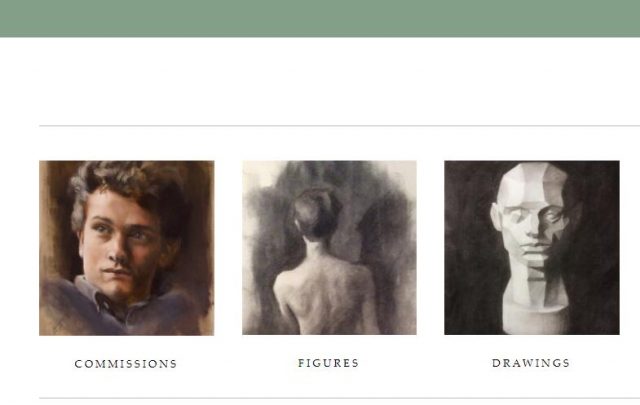This screenshot has height=405, width=640.
Task: Select the plaster head cast image
Action: [x=533, y=245]
